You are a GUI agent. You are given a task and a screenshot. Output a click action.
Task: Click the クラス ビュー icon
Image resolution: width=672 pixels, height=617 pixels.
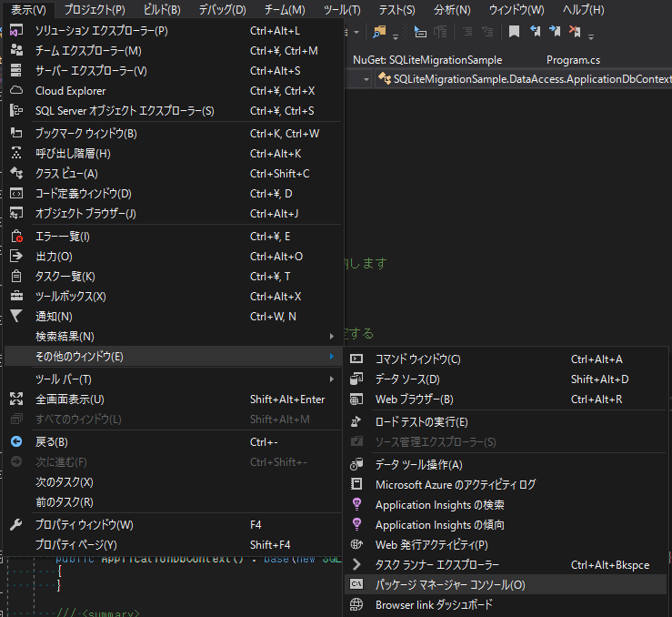[x=16, y=173]
